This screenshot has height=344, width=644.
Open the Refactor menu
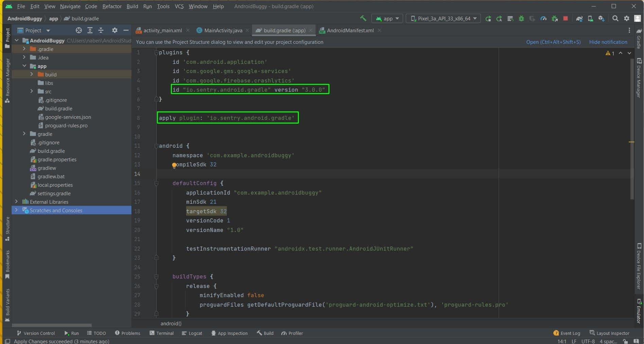coord(112,6)
